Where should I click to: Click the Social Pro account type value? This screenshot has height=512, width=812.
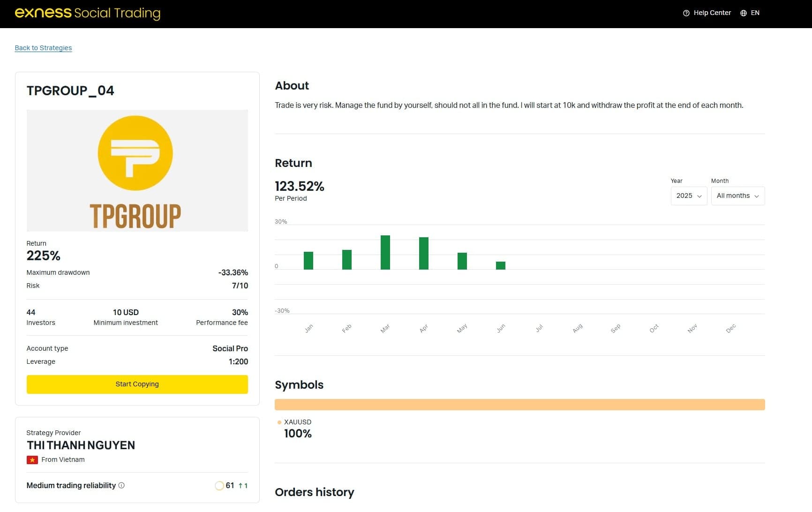pos(230,348)
